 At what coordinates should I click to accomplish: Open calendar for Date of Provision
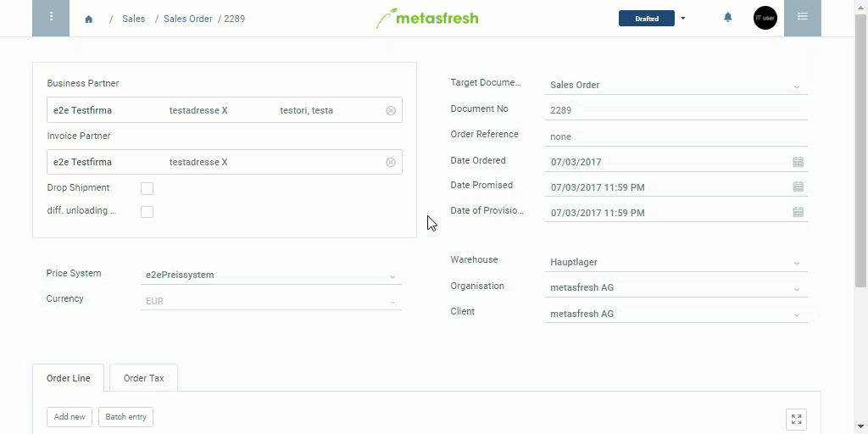(798, 213)
